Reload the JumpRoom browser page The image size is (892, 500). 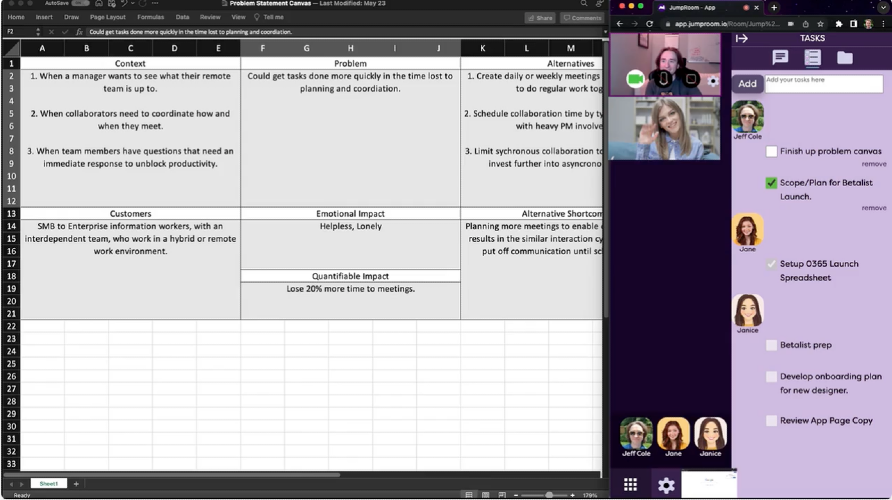pos(649,24)
